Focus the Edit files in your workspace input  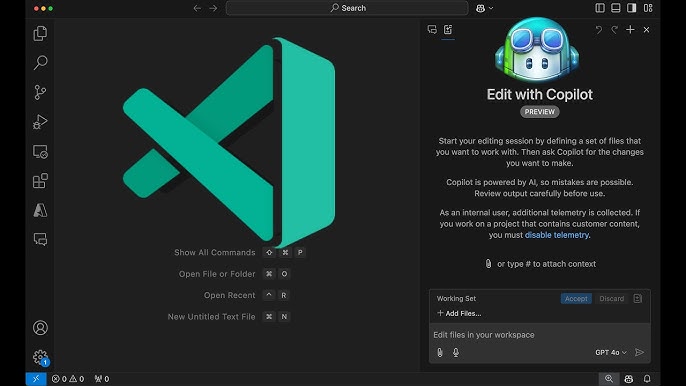click(x=539, y=335)
